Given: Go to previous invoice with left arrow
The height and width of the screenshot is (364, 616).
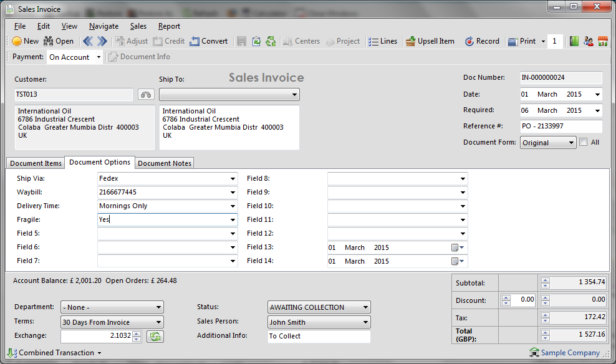Looking at the screenshot, I should 88,41.
